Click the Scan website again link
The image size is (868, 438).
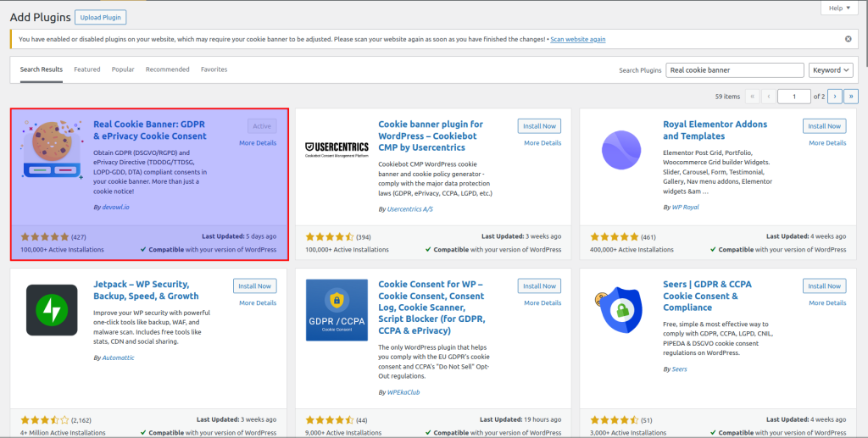577,39
